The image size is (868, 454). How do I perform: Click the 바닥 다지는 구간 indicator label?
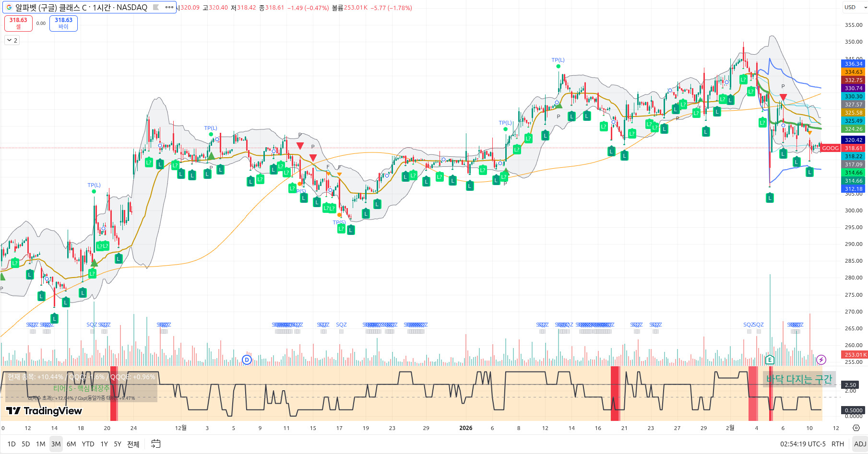799,379
